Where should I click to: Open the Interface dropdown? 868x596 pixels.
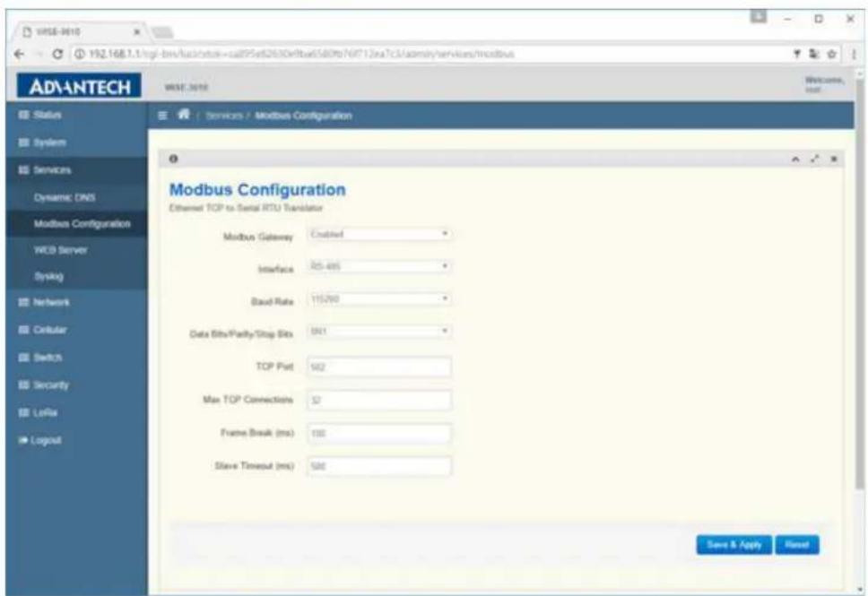(x=379, y=267)
